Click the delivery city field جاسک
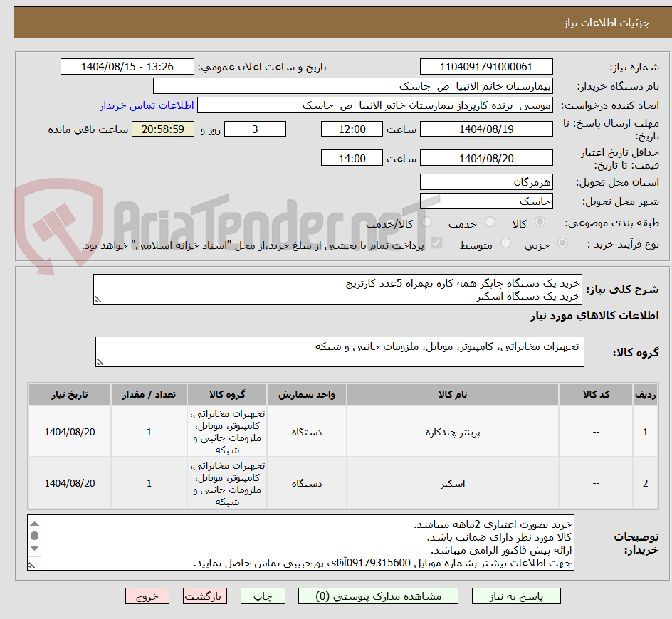The width and height of the screenshot is (672, 619). coord(486,201)
